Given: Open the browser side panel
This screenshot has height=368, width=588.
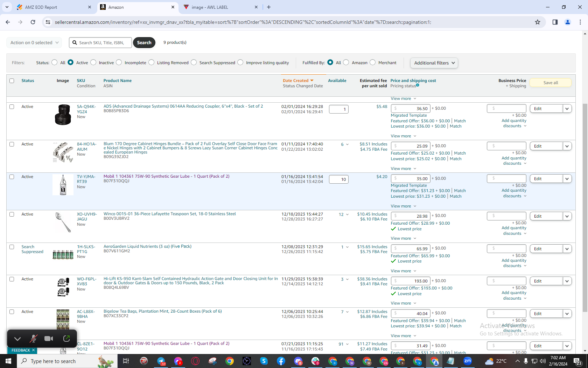Looking at the screenshot, I should point(555,22).
